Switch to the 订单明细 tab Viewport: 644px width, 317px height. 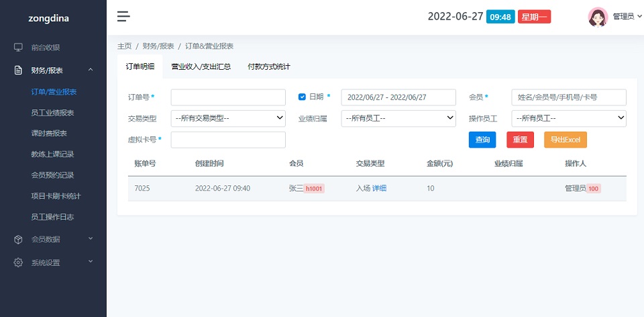click(x=140, y=66)
